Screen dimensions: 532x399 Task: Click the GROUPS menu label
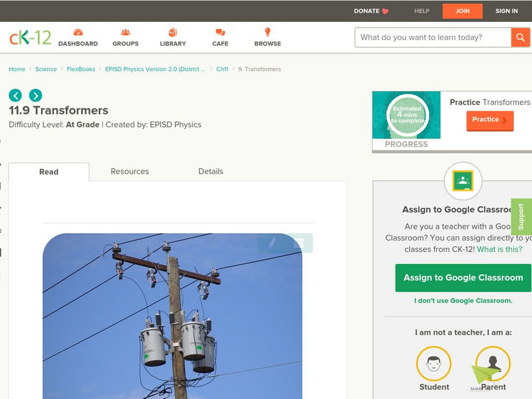pos(126,44)
